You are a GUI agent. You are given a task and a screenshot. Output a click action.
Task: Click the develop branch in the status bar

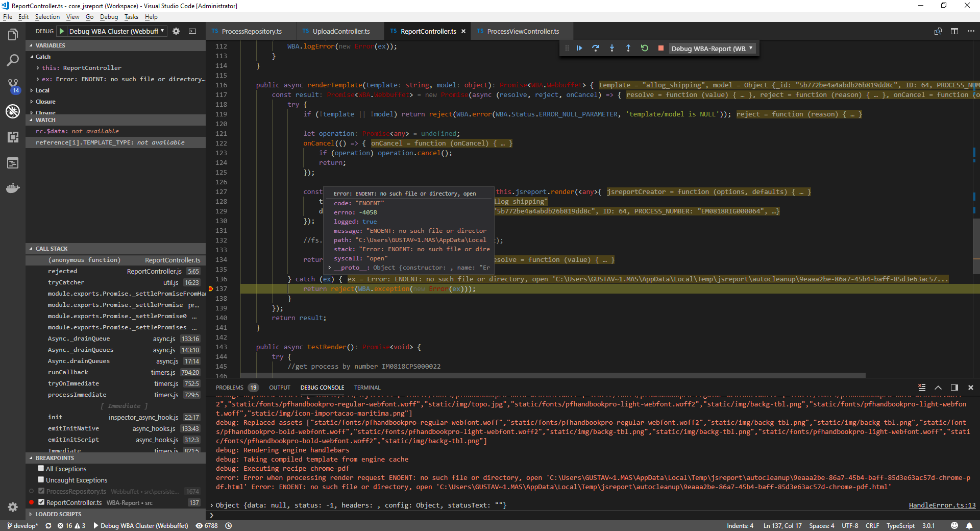pos(22,526)
